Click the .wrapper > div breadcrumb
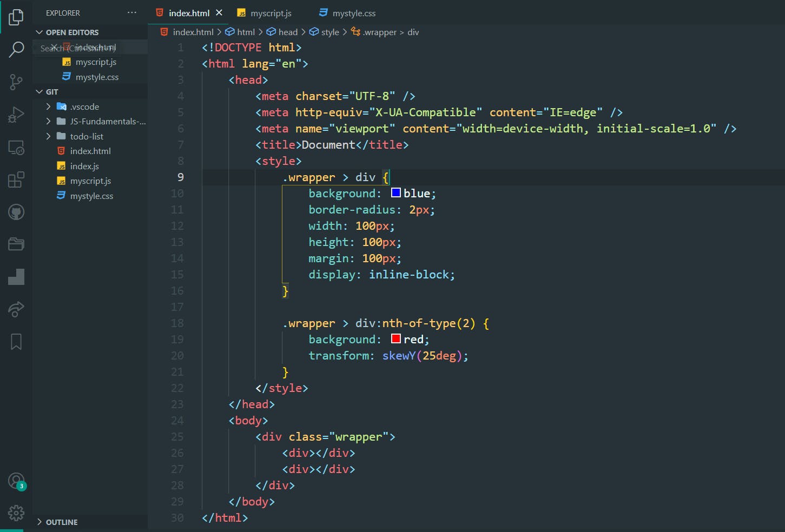The height and width of the screenshot is (532, 785). pyautogui.click(x=385, y=32)
